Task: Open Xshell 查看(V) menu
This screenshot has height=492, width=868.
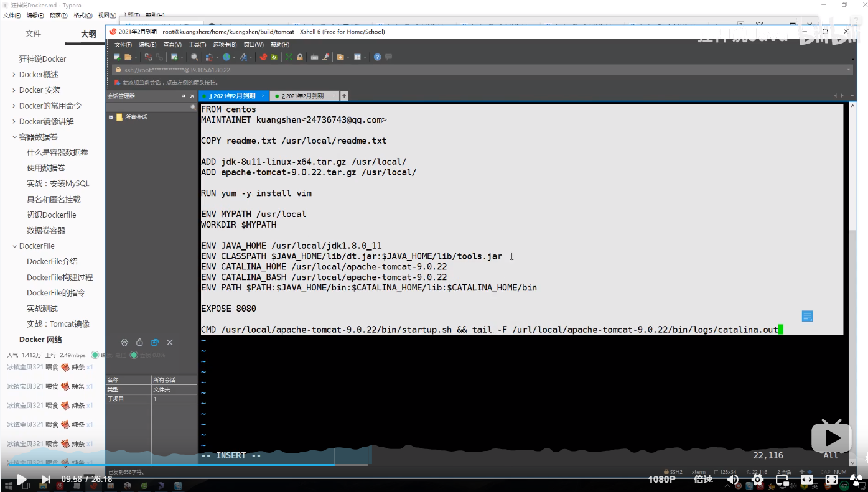Action: coord(172,45)
